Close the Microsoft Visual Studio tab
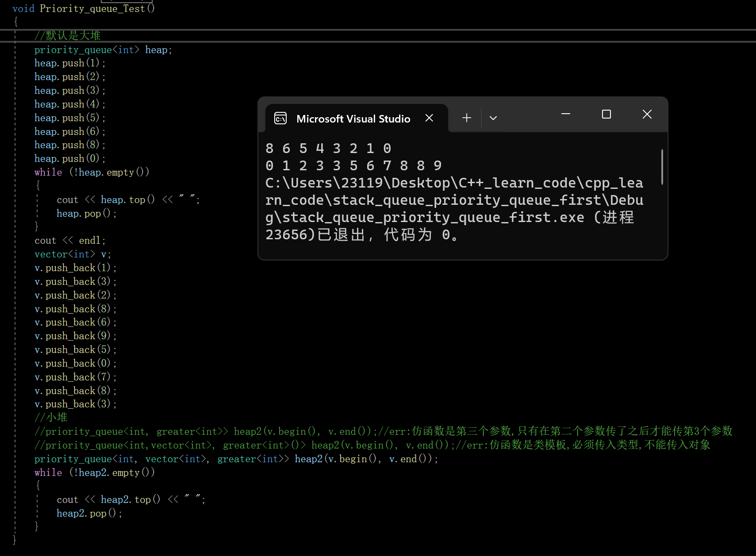Viewport: 756px width, 556px height. tap(429, 118)
